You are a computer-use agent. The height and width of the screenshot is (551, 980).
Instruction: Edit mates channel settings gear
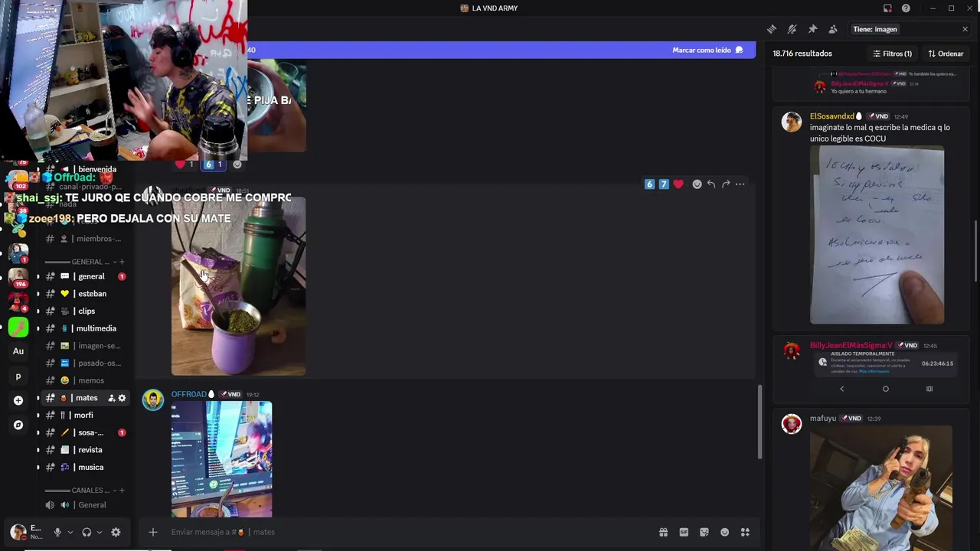(122, 398)
